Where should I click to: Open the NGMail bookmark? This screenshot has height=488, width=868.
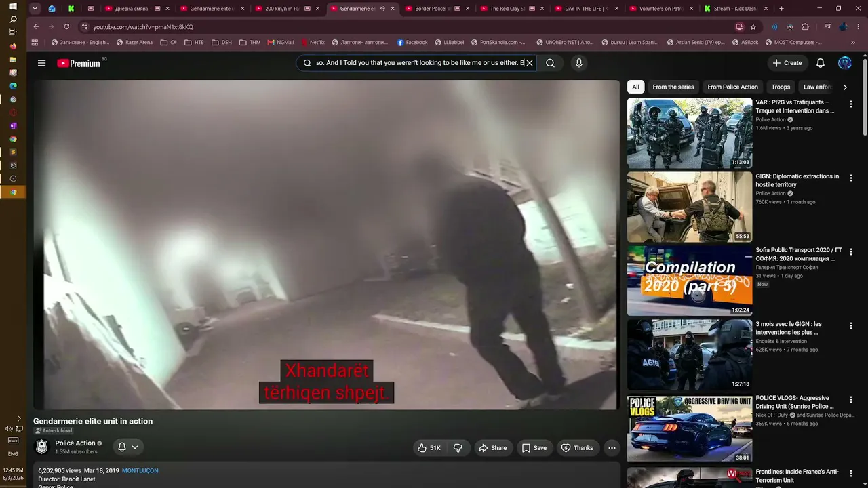[x=281, y=42]
